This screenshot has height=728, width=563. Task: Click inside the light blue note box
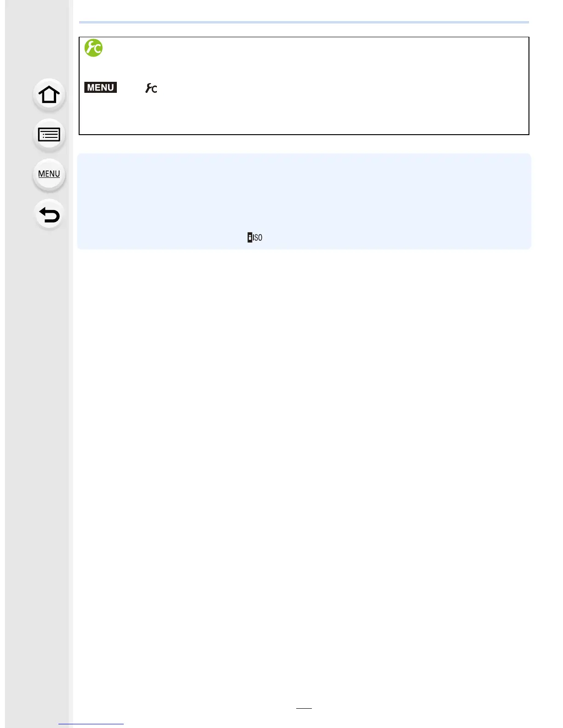pyautogui.click(x=304, y=201)
